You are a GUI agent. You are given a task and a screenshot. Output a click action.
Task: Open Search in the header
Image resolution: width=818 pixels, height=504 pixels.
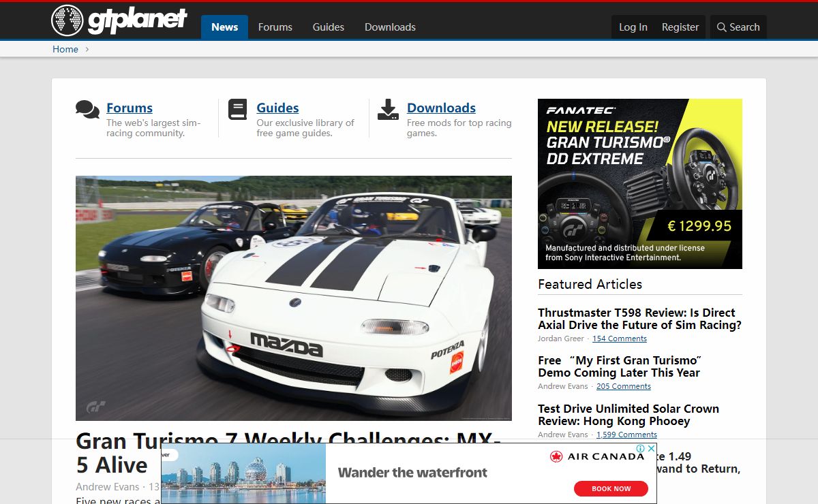point(738,27)
